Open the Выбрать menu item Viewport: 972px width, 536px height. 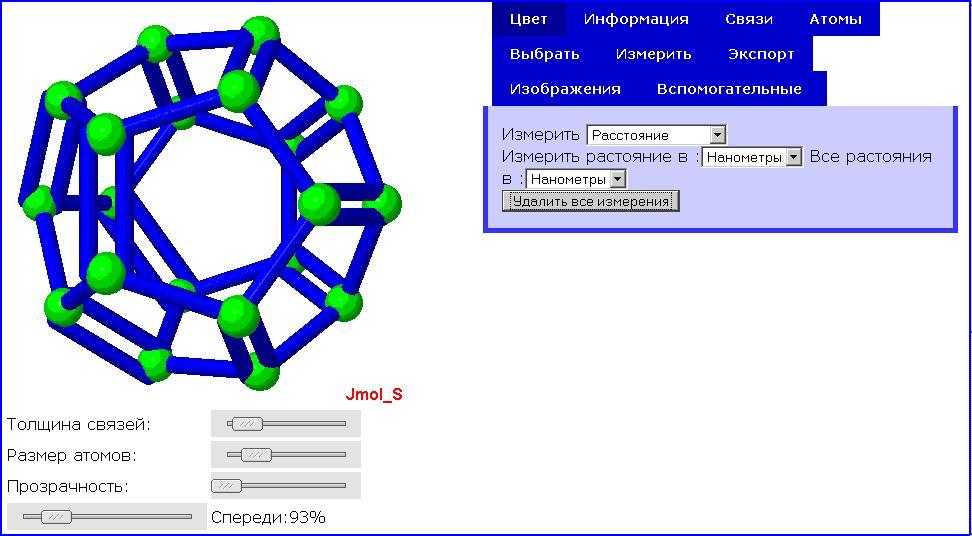(545, 54)
